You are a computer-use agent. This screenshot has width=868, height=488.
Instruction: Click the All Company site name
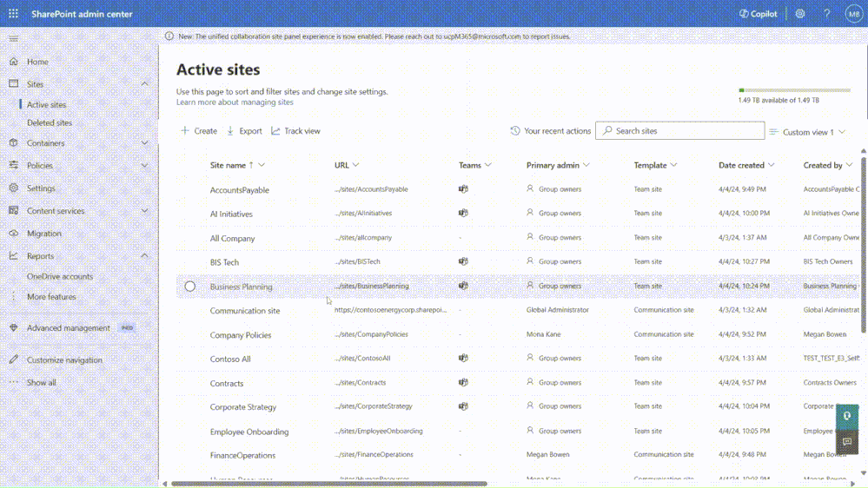click(233, 239)
